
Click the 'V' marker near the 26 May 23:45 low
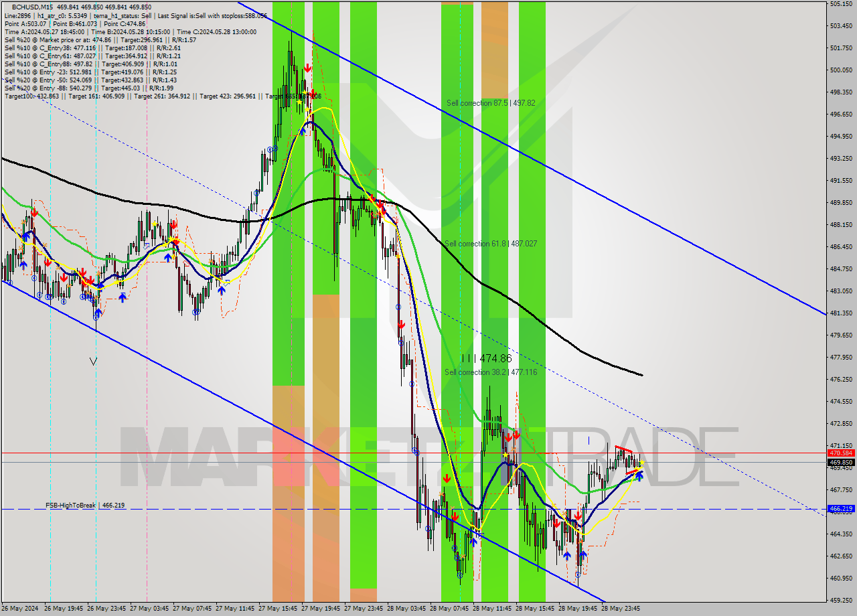click(x=93, y=362)
